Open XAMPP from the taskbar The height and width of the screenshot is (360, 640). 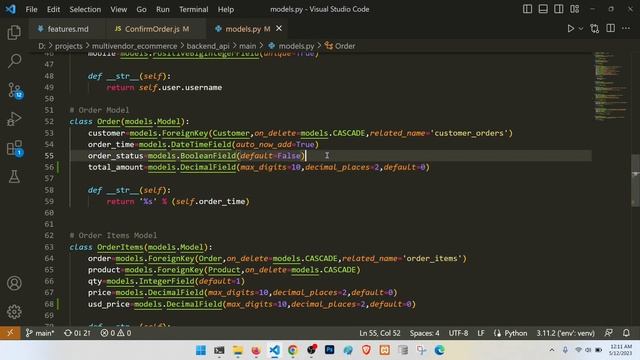(384, 350)
